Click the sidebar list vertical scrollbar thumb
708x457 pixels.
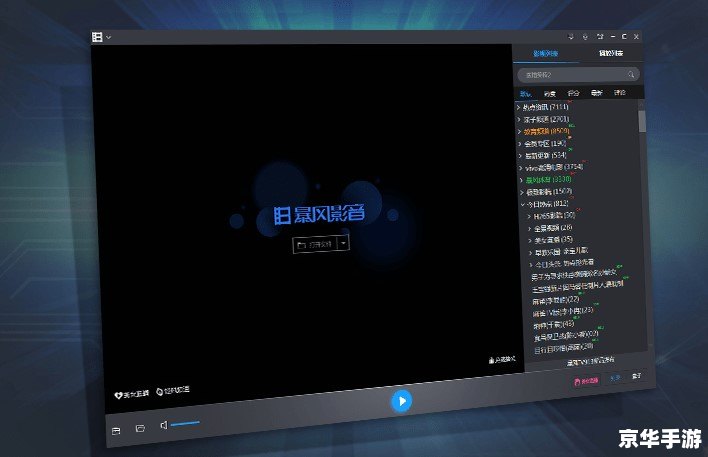click(x=642, y=121)
